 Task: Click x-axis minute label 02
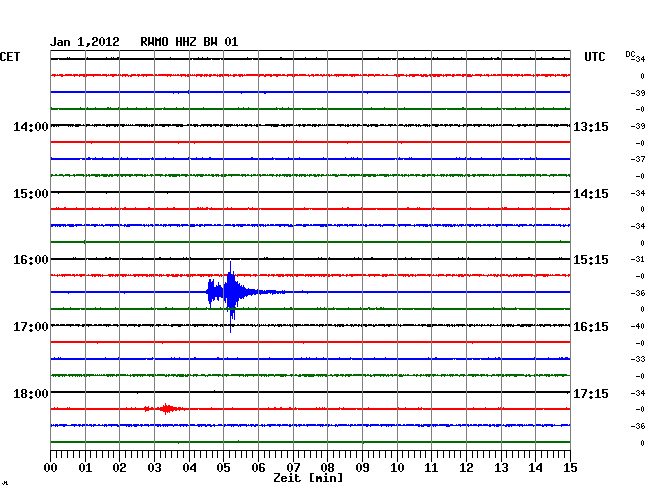click(x=119, y=468)
